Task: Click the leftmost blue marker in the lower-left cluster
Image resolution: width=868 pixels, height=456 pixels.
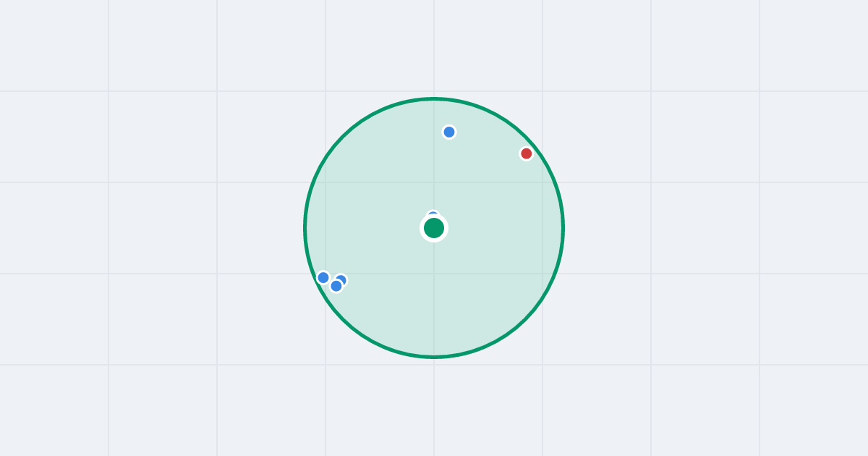Action: (323, 277)
